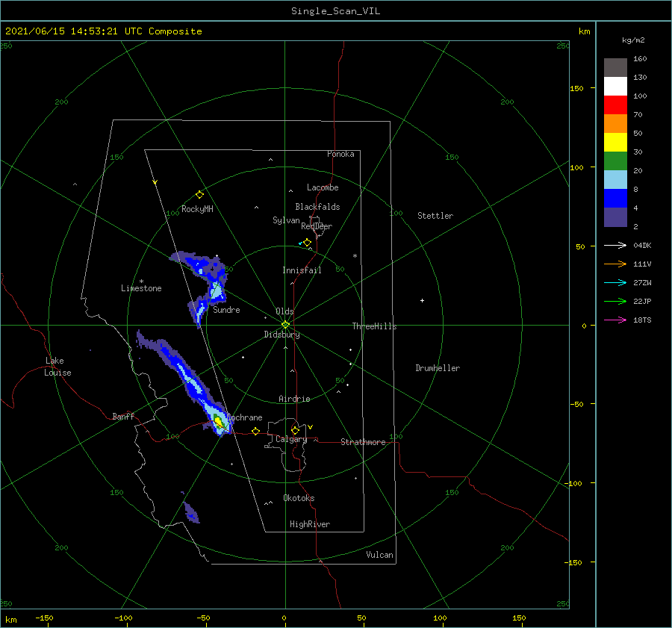
Task: Click the Sylvan label
Action: coord(286,220)
